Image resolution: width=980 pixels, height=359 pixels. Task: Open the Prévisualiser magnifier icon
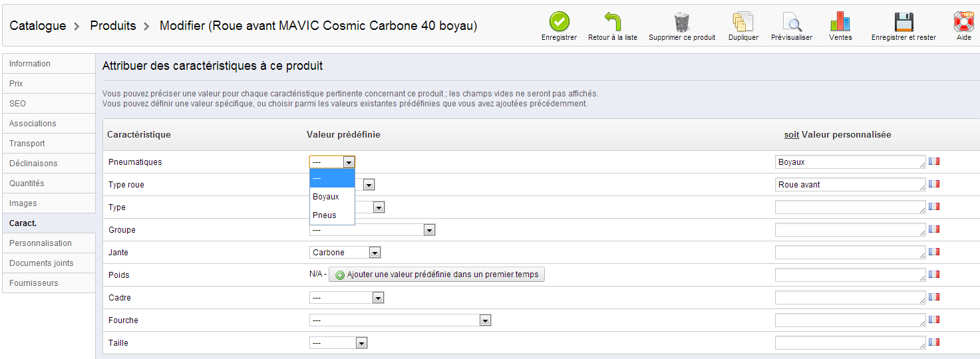click(x=792, y=22)
